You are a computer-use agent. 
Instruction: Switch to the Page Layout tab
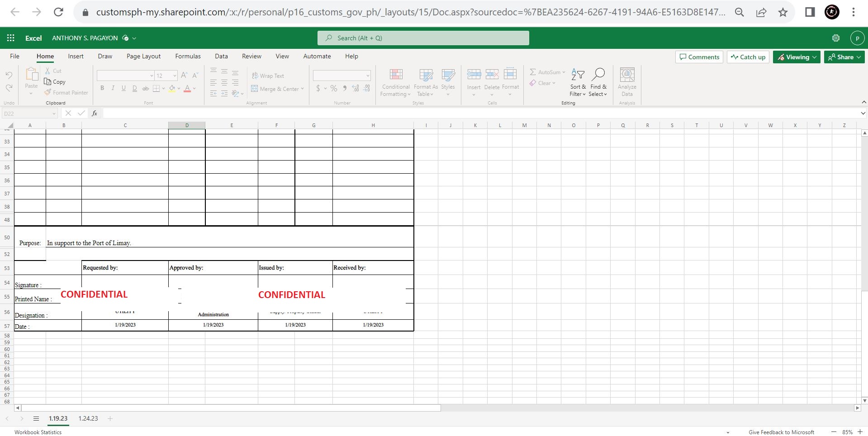pyautogui.click(x=143, y=56)
